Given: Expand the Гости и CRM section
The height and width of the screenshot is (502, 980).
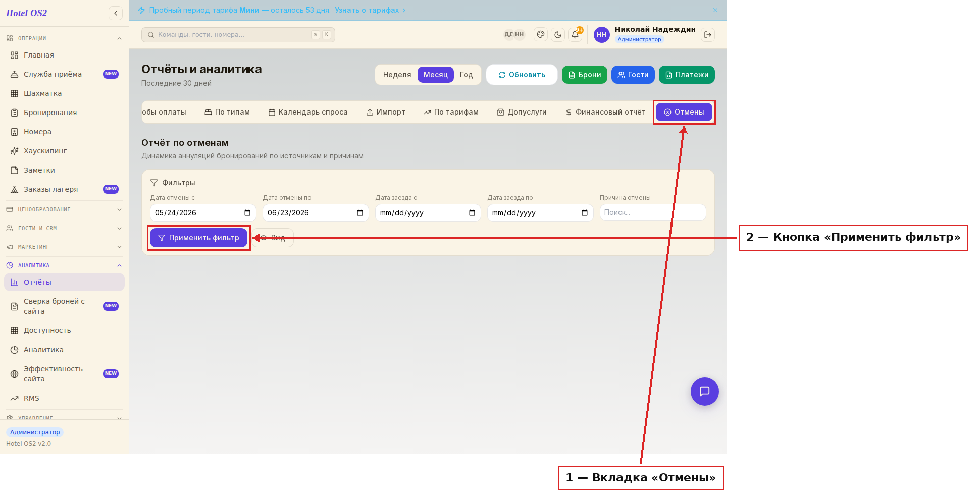Looking at the screenshot, I should 65,228.
